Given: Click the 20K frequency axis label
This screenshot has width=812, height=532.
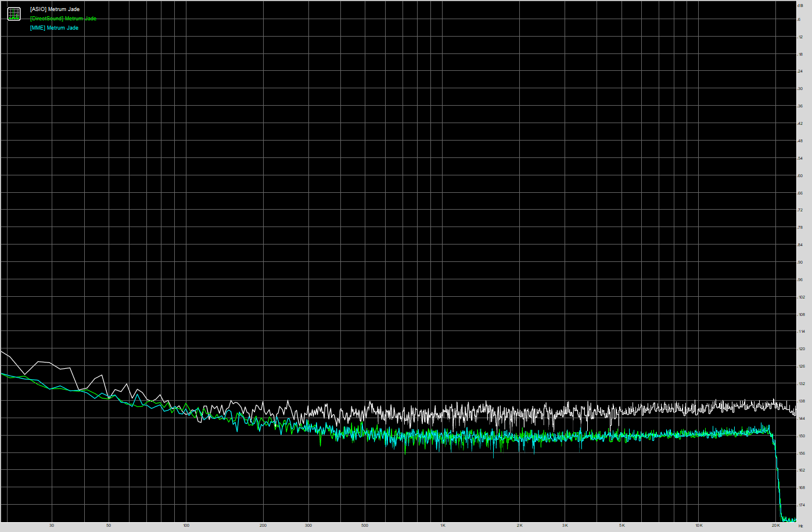Looking at the screenshot, I should (x=776, y=526).
